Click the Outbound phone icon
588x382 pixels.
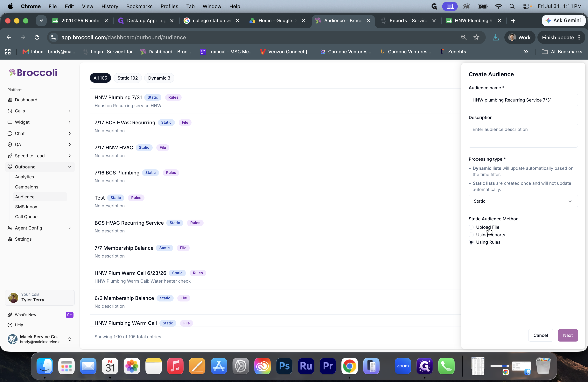point(10,167)
